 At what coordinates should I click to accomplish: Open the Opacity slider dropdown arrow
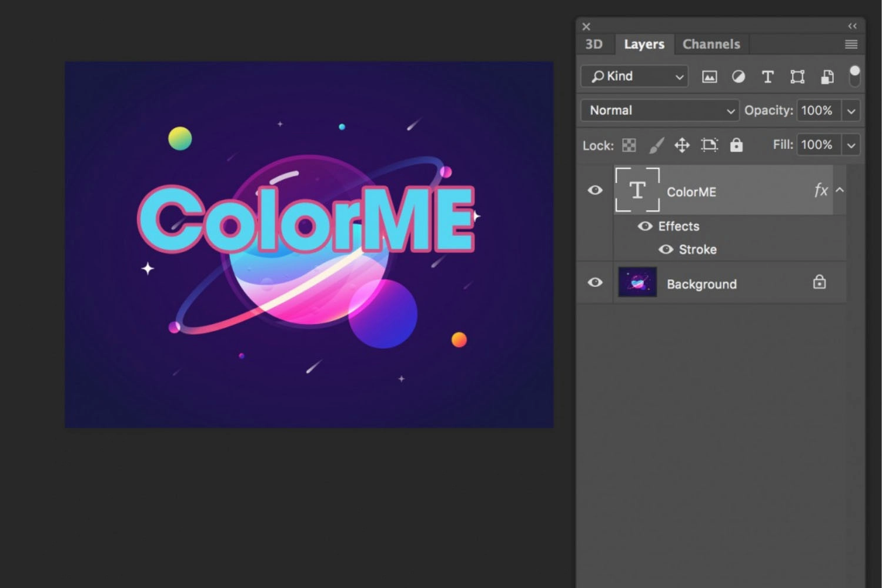click(851, 111)
